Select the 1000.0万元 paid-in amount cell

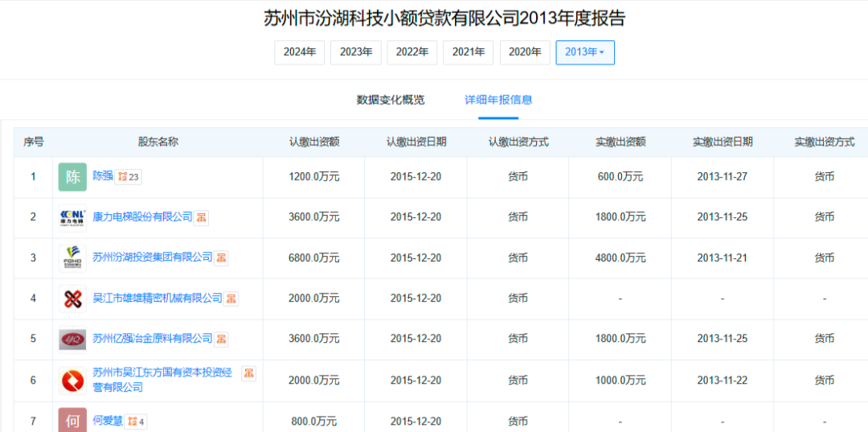[x=620, y=381]
